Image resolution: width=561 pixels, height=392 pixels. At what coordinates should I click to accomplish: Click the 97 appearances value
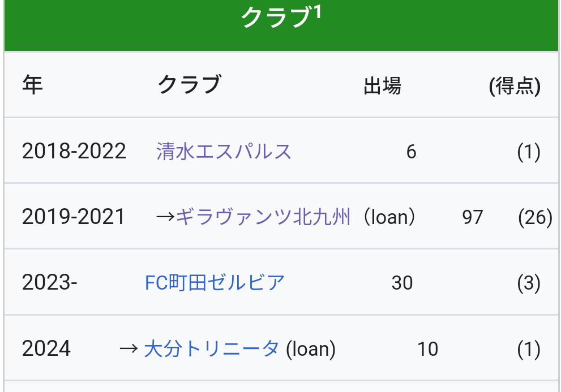point(472,217)
